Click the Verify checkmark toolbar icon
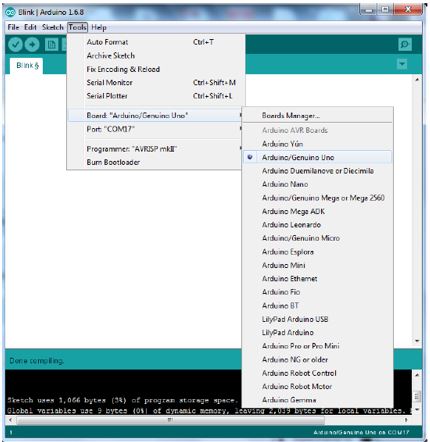 15,45
